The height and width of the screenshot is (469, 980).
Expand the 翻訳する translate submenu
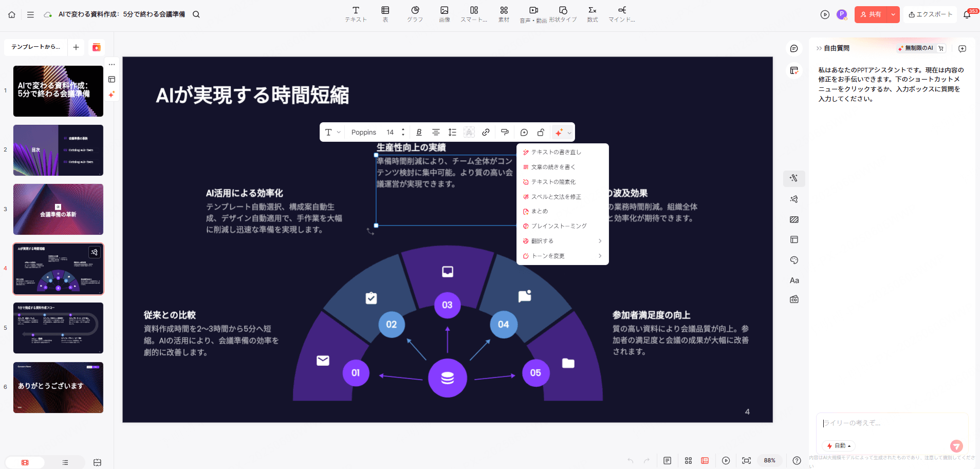click(562, 240)
